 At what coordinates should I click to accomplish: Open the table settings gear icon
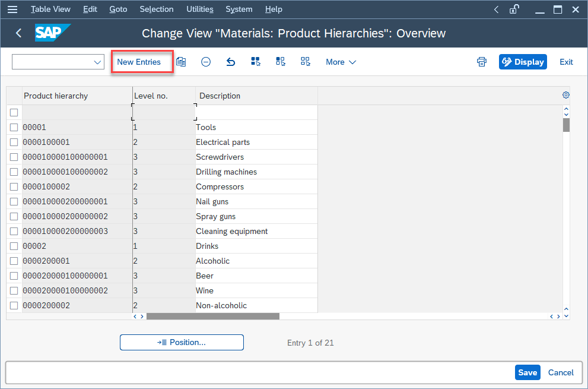[565, 95]
